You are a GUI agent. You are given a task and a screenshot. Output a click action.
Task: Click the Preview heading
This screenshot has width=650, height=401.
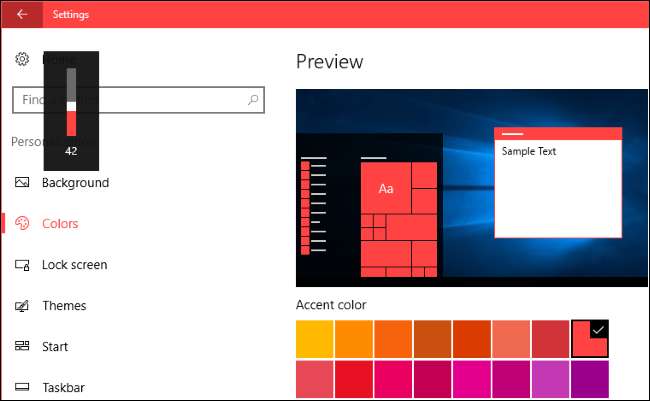pos(330,62)
